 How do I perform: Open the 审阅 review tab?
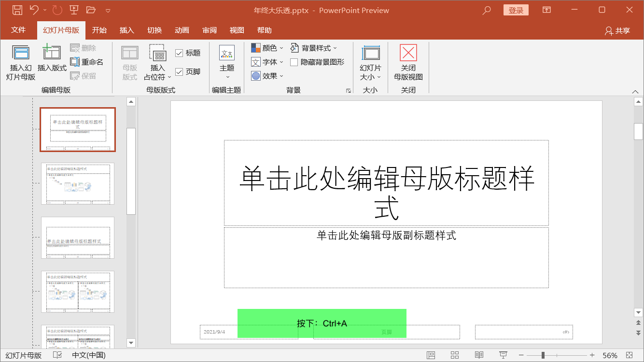tap(210, 30)
